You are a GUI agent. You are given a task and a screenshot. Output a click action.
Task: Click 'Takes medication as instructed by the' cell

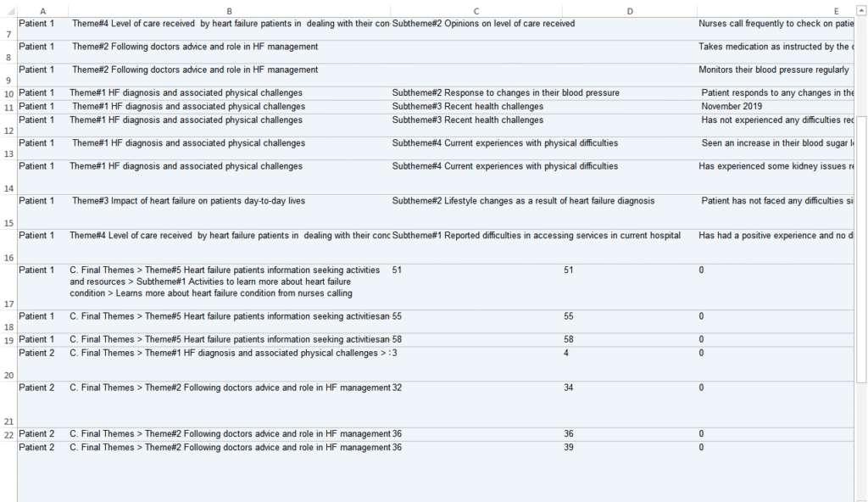click(x=776, y=52)
